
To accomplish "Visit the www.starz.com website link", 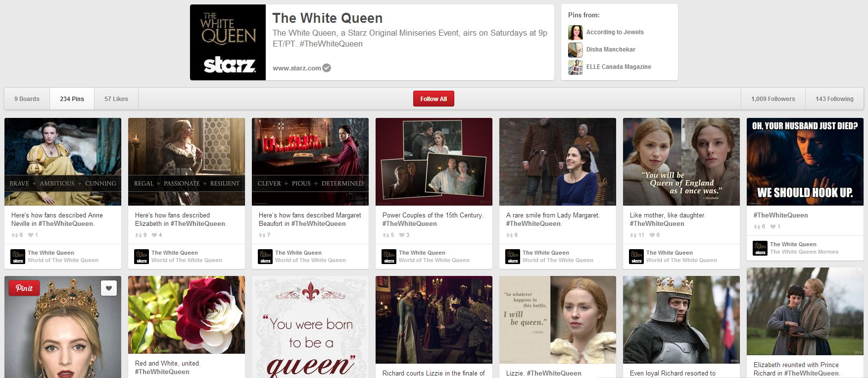I will point(296,68).
